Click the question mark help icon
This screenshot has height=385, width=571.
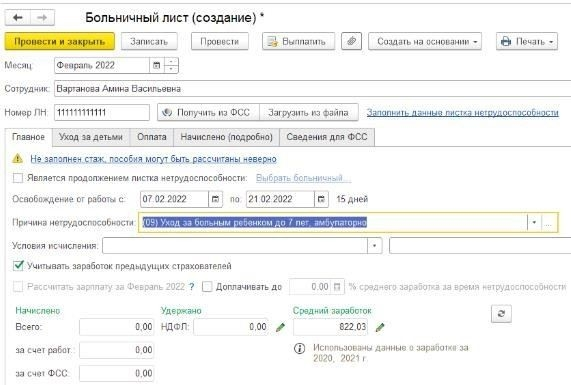(192, 287)
